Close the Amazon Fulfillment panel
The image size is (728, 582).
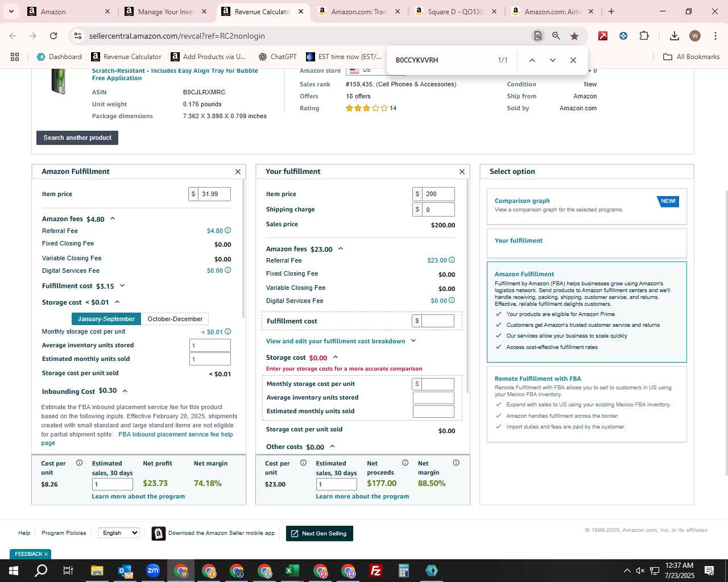point(238,172)
